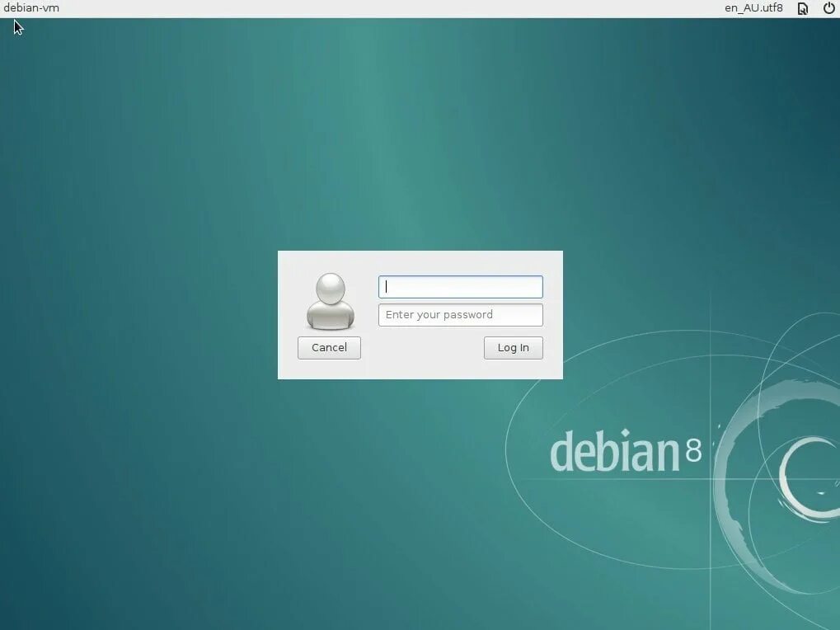
Task: Expand the session language chooser on the panel
Action: 753,8
